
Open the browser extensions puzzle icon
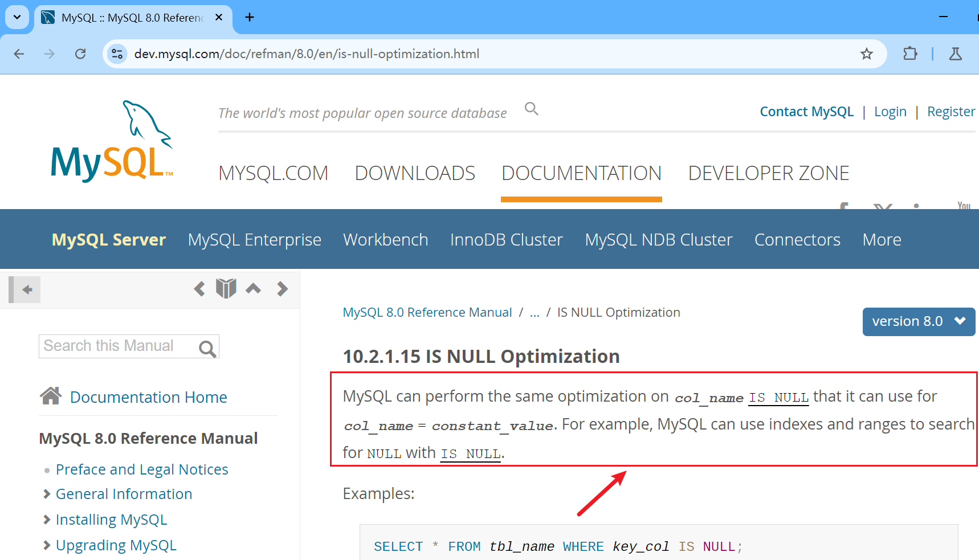911,54
